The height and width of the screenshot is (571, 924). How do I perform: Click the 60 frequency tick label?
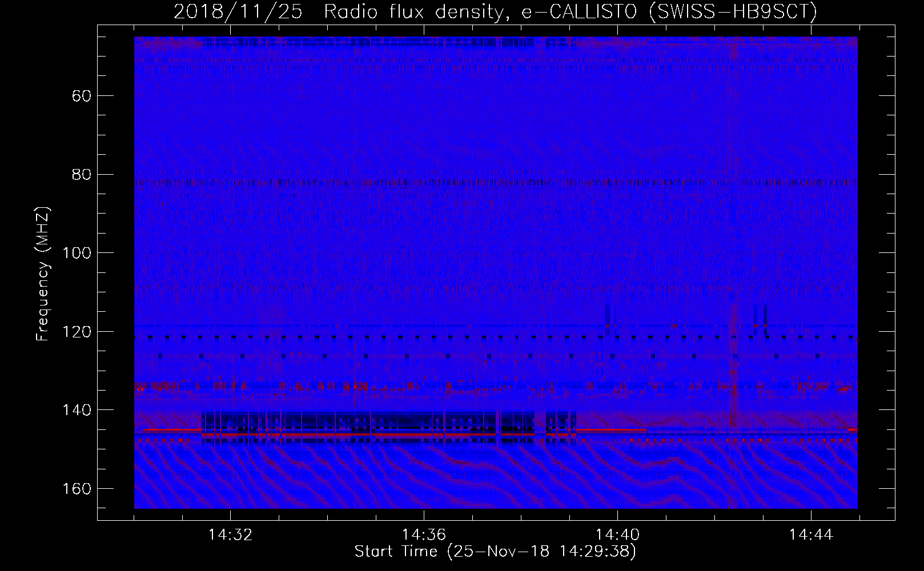click(82, 96)
